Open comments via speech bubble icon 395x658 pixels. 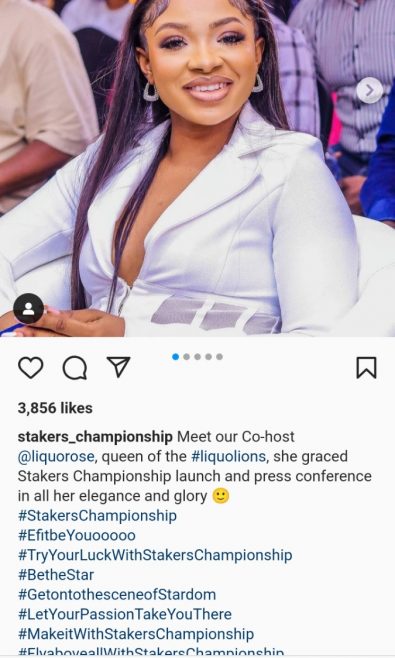[75, 368]
